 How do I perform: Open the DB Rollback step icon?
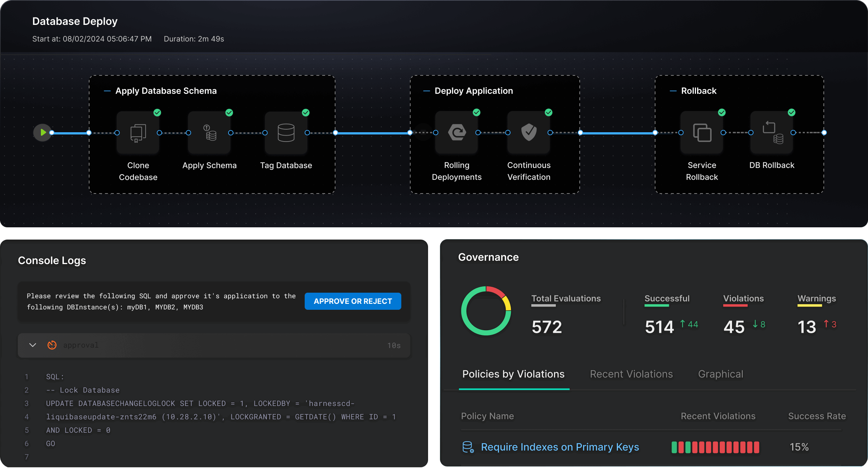coord(772,133)
